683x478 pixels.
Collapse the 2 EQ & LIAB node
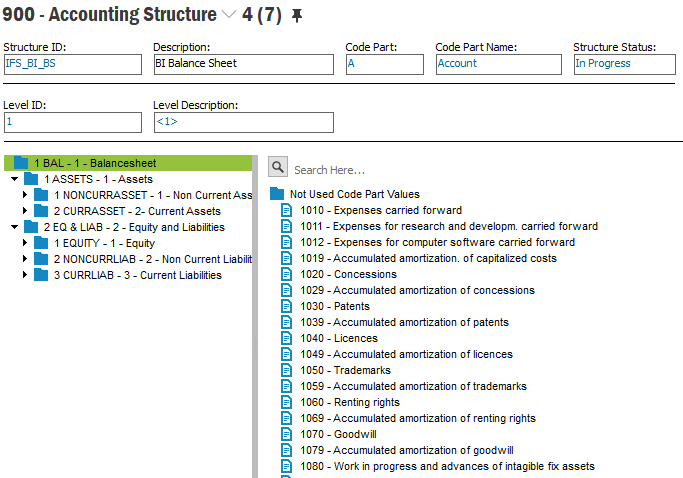point(14,227)
